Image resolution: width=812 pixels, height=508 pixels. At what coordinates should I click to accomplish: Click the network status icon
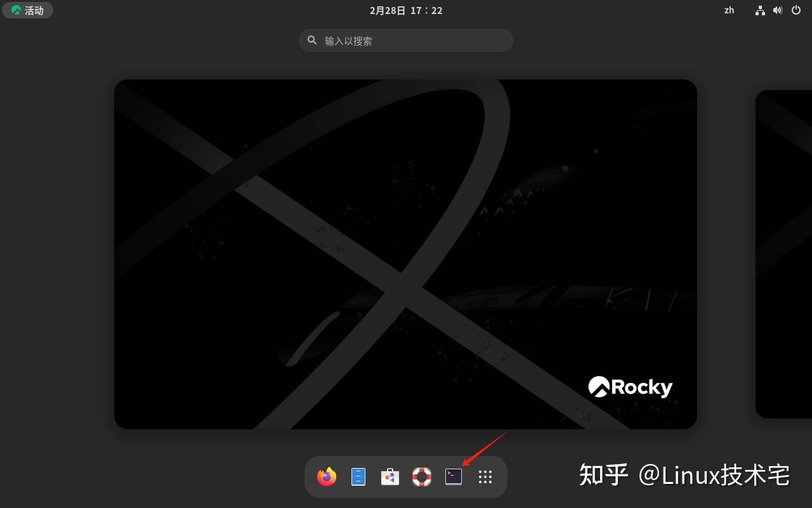click(x=760, y=10)
